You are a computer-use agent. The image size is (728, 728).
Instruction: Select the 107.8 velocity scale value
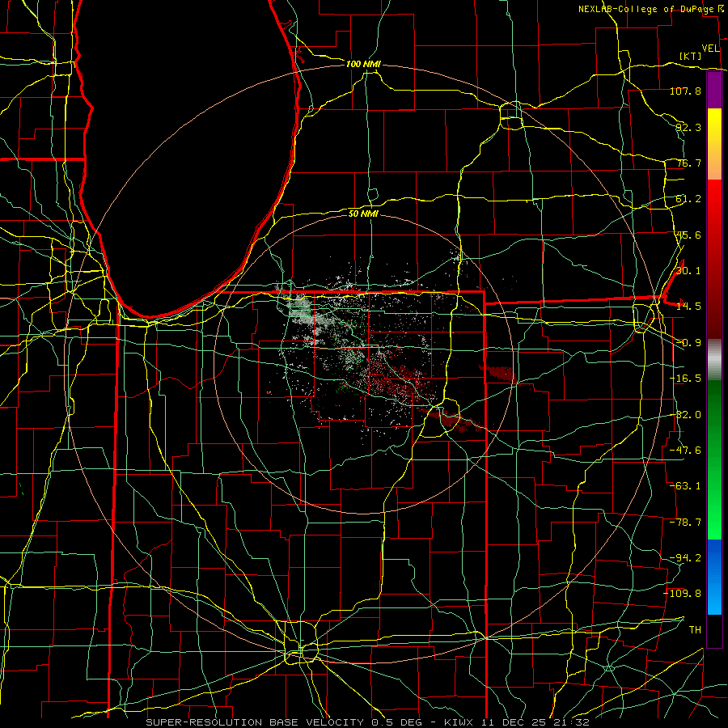tap(685, 91)
